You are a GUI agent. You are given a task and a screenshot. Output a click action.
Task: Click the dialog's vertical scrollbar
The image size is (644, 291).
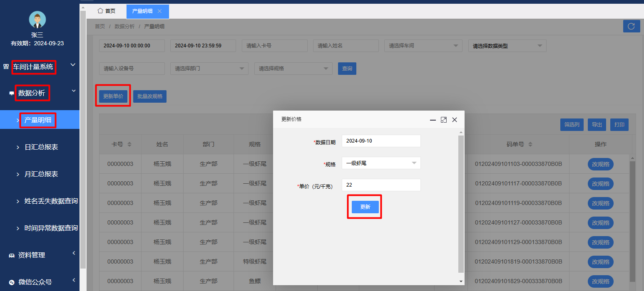461,204
